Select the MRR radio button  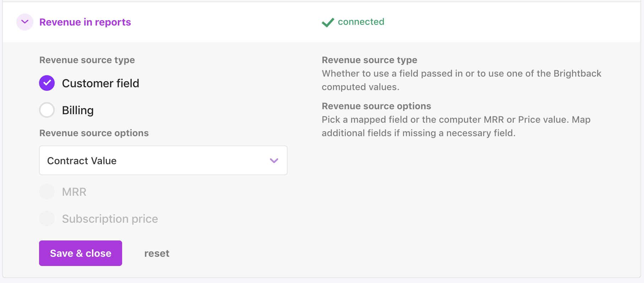point(47,192)
